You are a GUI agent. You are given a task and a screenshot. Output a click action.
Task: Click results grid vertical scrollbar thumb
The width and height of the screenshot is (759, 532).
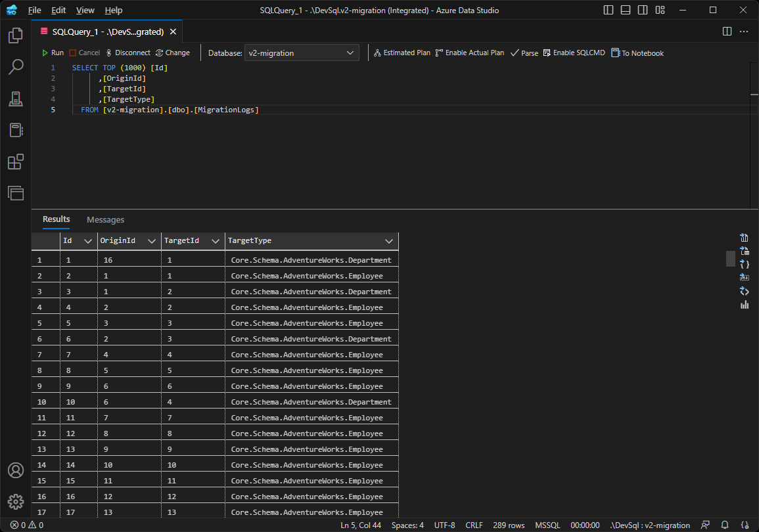click(x=731, y=259)
